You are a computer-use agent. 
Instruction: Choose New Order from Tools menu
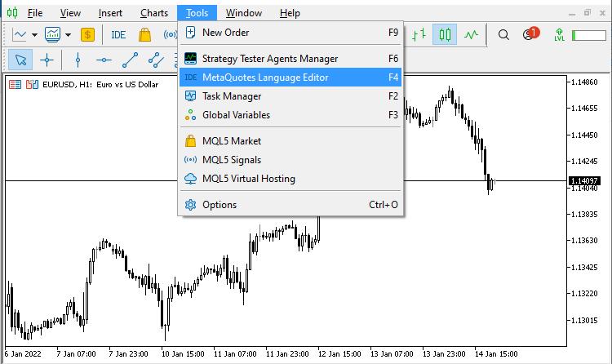[289, 33]
